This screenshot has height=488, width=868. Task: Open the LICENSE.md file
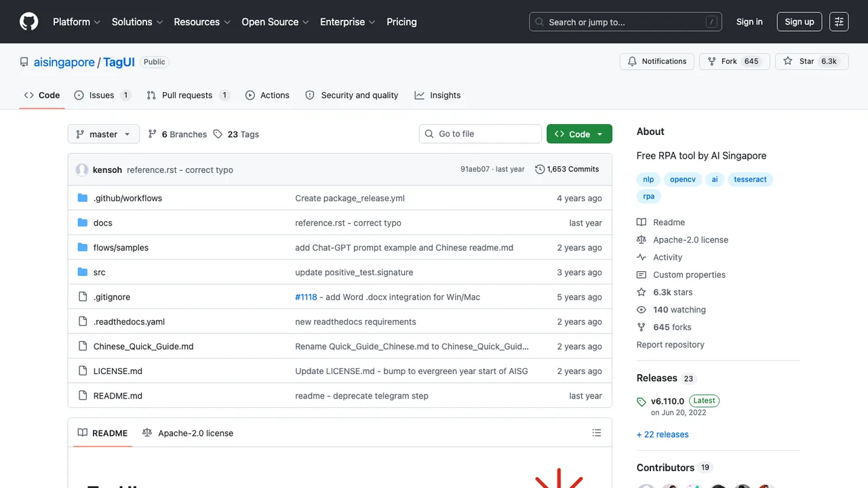pyautogui.click(x=118, y=371)
